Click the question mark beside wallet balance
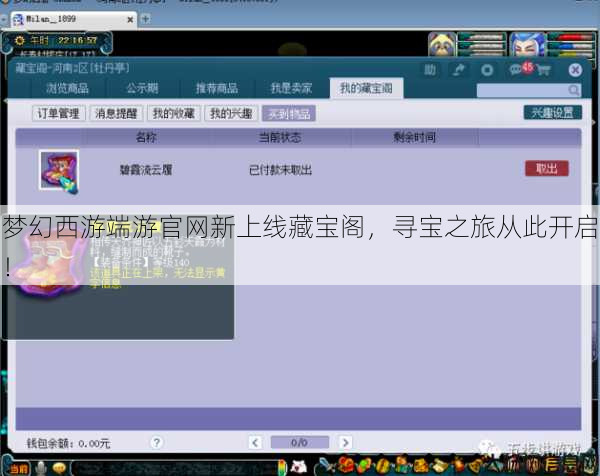Viewport: 600px width, 476px height. (156, 443)
